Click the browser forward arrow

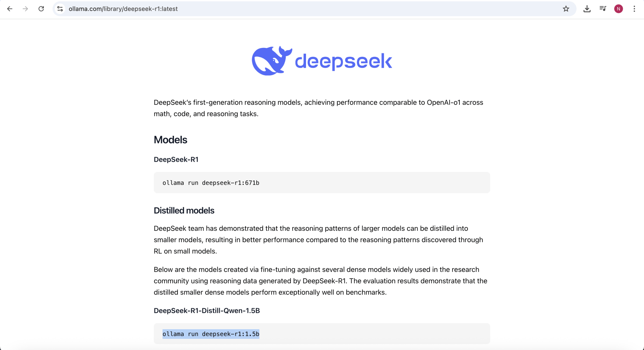pos(25,9)
